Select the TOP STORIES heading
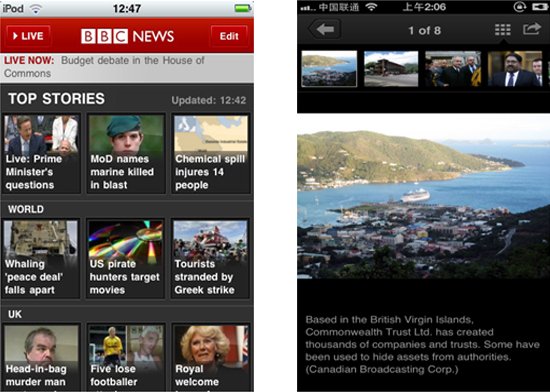 (56, 99)
